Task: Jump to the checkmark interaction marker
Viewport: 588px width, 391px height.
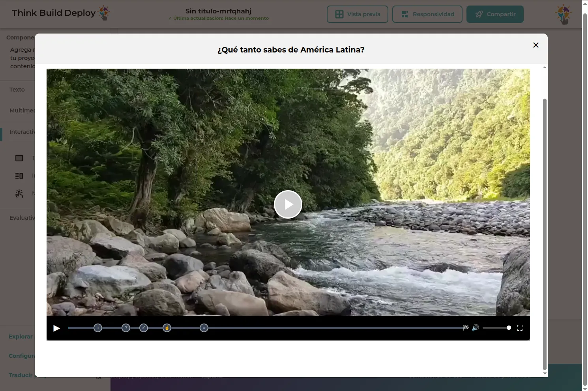Action: [144, 328]
